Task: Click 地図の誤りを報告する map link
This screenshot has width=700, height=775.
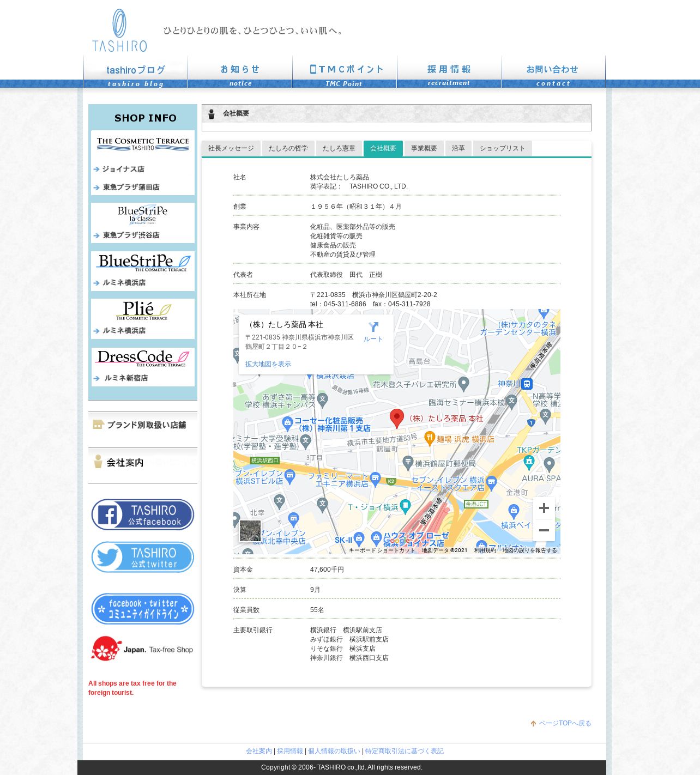Action: pyautogui.click(x=529, y=550)
